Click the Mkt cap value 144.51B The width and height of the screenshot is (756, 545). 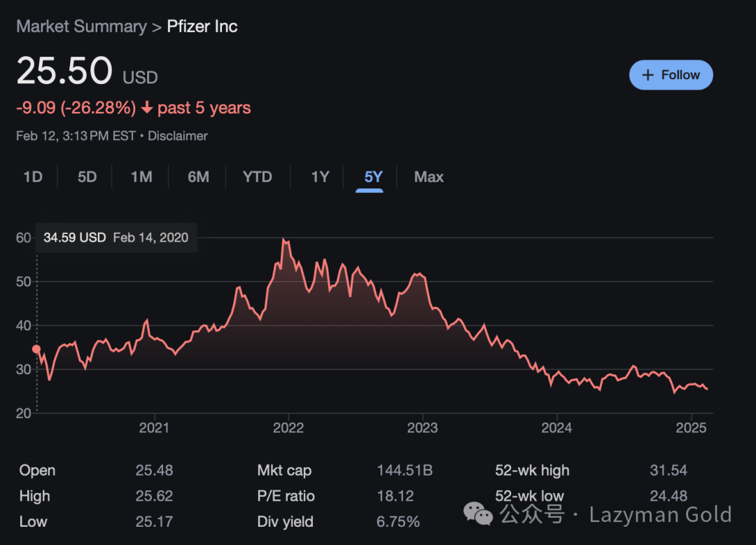[x=405, y=470]
